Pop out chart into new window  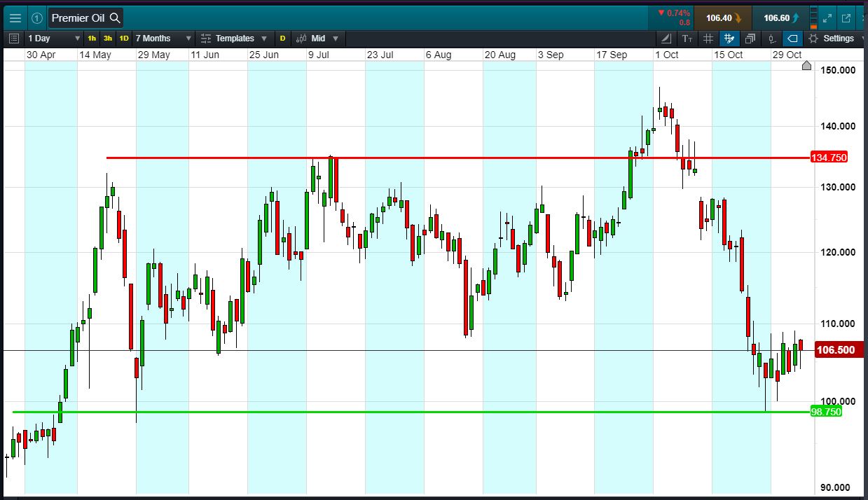pos(846,18)
